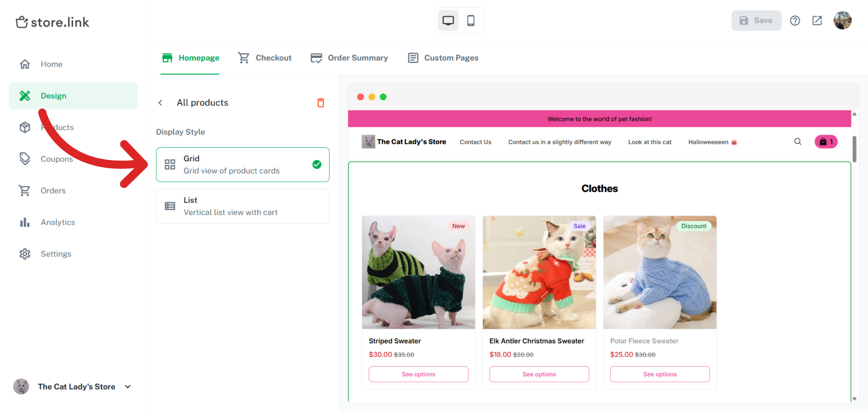Switch to mobile preview mode

471,21
